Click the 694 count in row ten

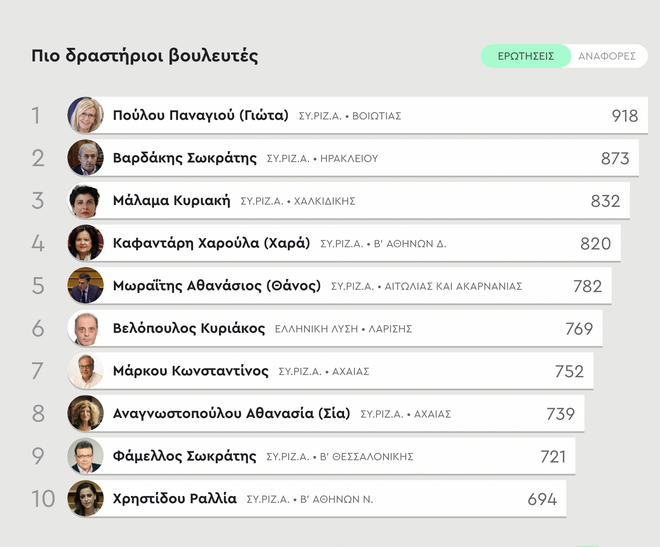point(542,499)
